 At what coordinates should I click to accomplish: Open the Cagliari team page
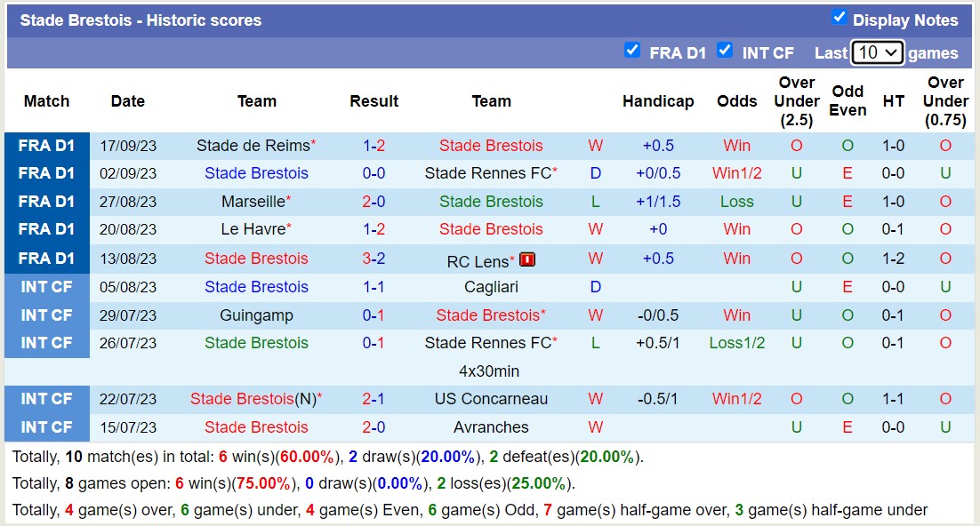[492, 286]
